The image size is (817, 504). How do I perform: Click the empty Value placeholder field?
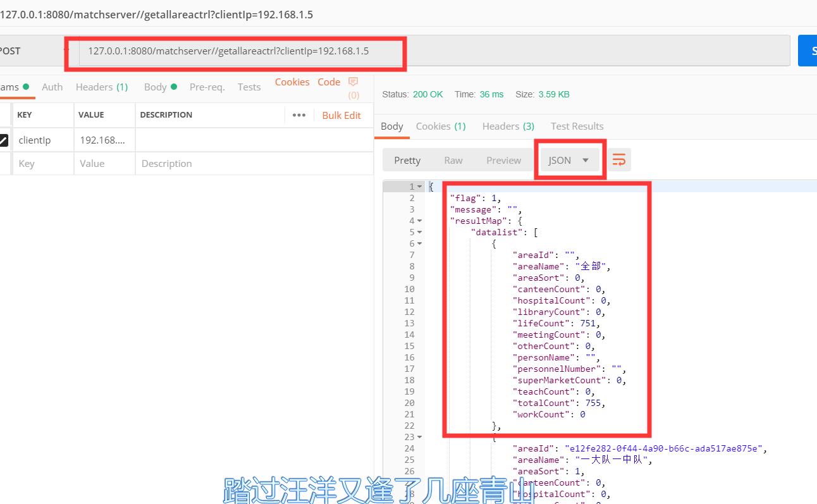pos(104,164)
